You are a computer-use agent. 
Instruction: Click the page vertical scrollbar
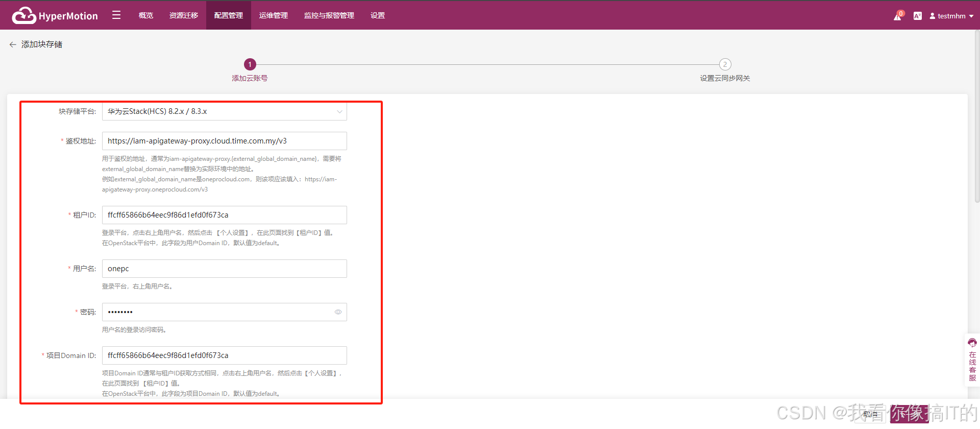pos(977,117)
